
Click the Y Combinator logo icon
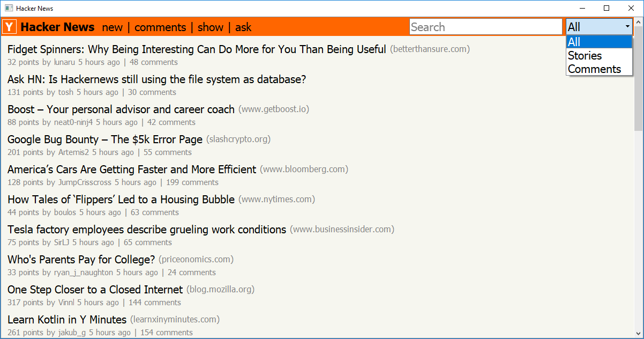click(x=10, y=27)
